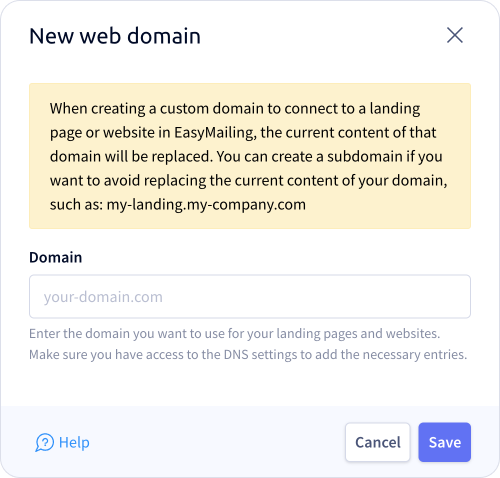Open the Help link text
500x478 pixels.
(x=74, y=442)
